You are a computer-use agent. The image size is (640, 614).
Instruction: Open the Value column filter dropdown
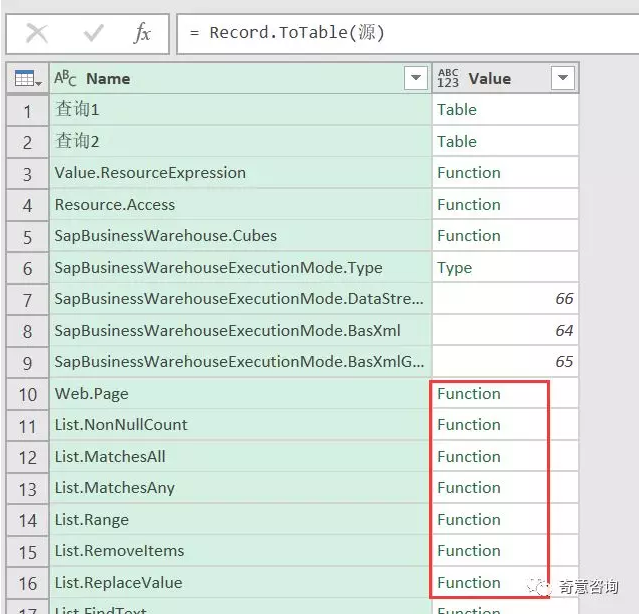tap(562, 78)
